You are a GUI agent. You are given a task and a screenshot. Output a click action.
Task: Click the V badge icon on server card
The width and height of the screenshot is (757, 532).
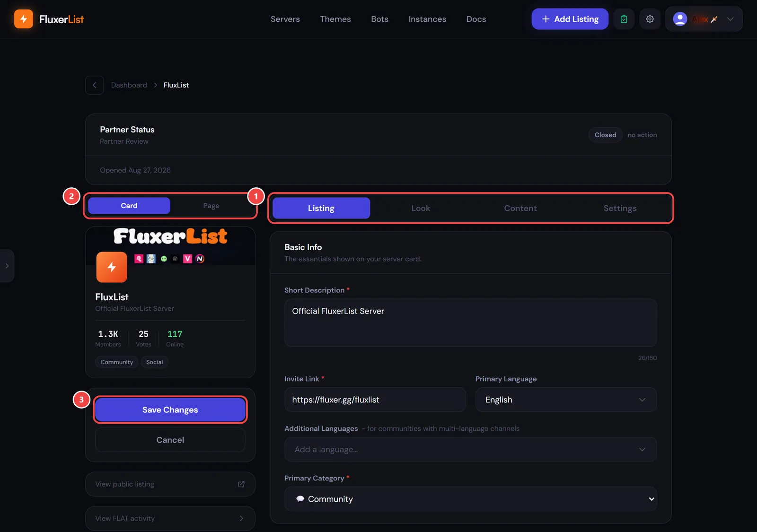(x=188, y=259)
